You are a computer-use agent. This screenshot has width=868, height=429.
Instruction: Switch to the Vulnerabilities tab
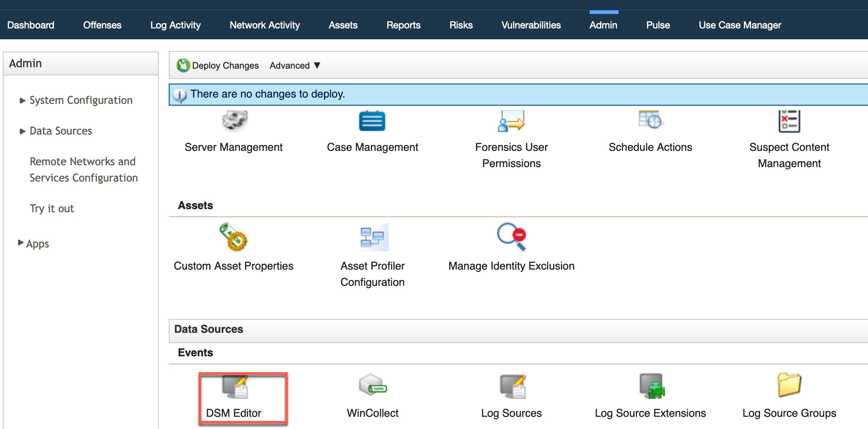[x=531, y=25]
